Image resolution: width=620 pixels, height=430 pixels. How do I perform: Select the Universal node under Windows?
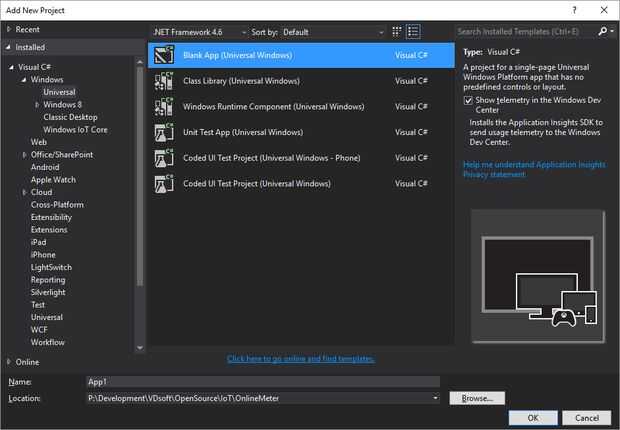click(x=59, y=92)
